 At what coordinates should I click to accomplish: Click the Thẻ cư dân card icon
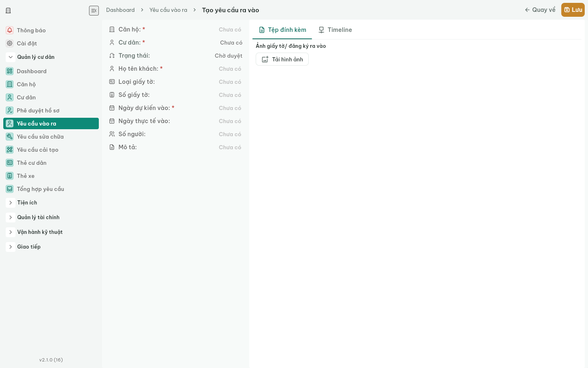pyautogui.click(x=10, y=163)
